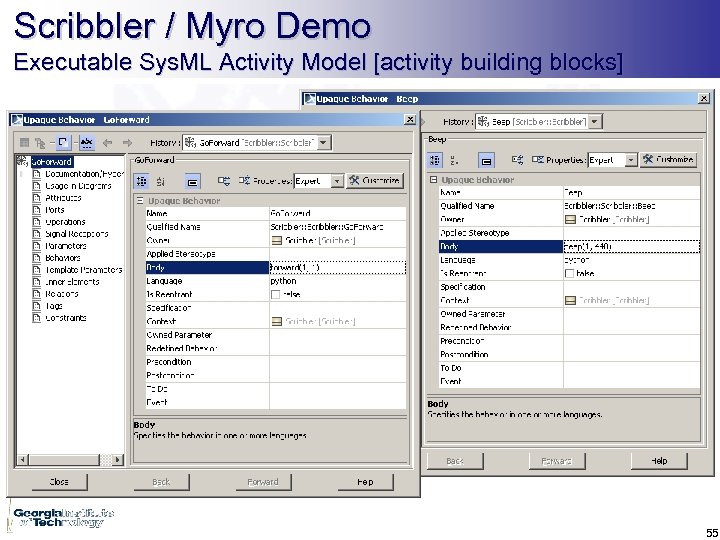
Task: Click the Constraints page icon in tree
Action: [37, 318]
